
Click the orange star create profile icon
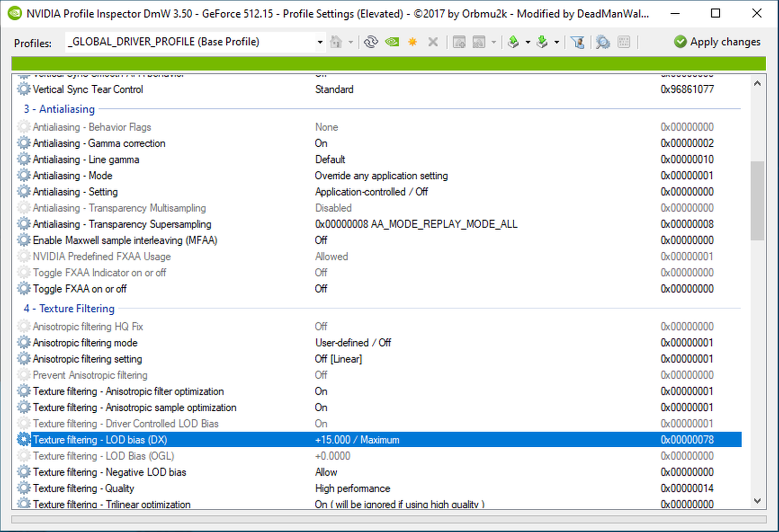click(413, 42)
